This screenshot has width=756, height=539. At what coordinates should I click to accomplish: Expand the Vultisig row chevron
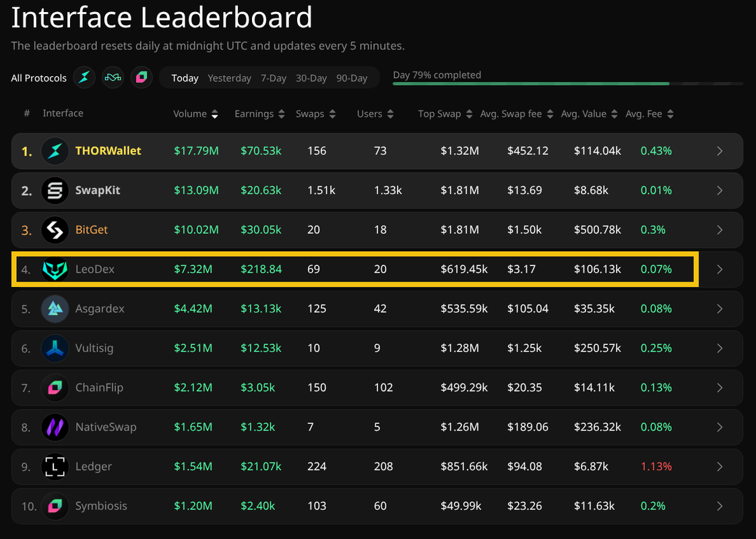[x=720, y=348]
